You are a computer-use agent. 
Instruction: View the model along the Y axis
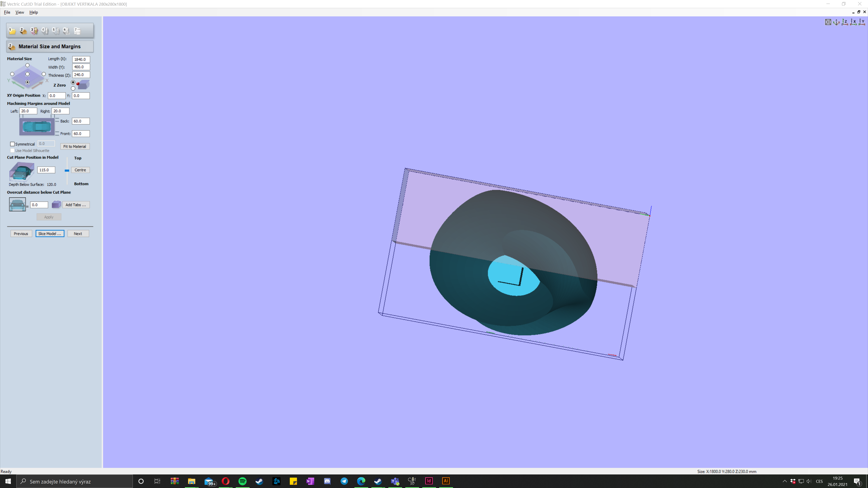[862, 22]
